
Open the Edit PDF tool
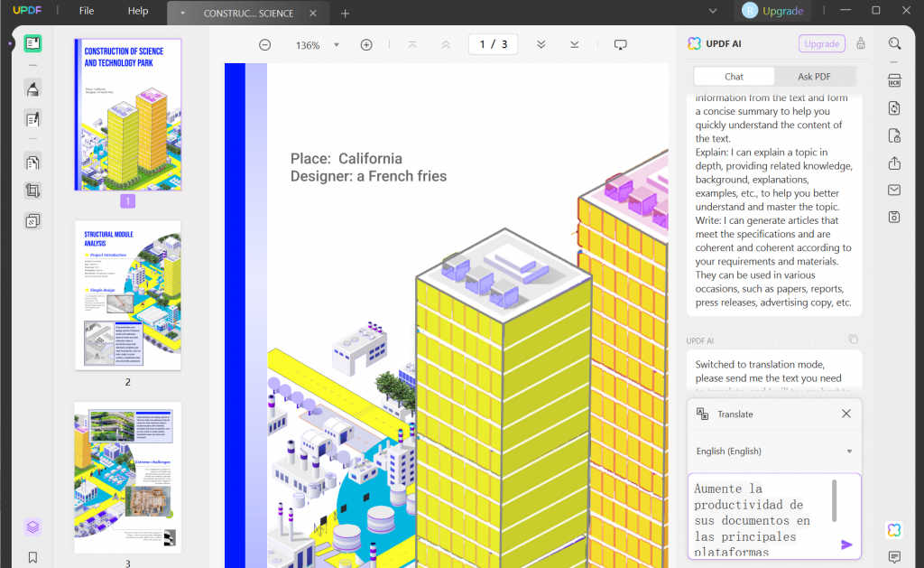coord(32,119)
